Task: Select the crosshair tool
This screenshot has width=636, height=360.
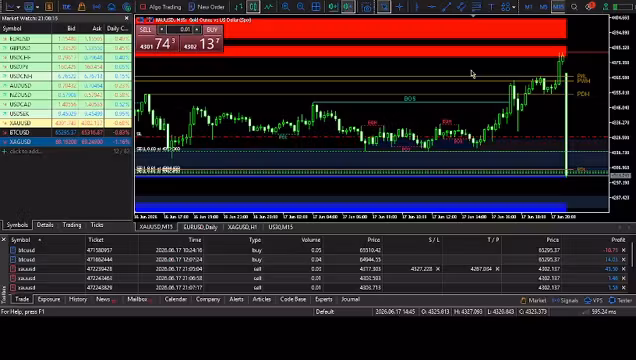Action: coord(400,7)
